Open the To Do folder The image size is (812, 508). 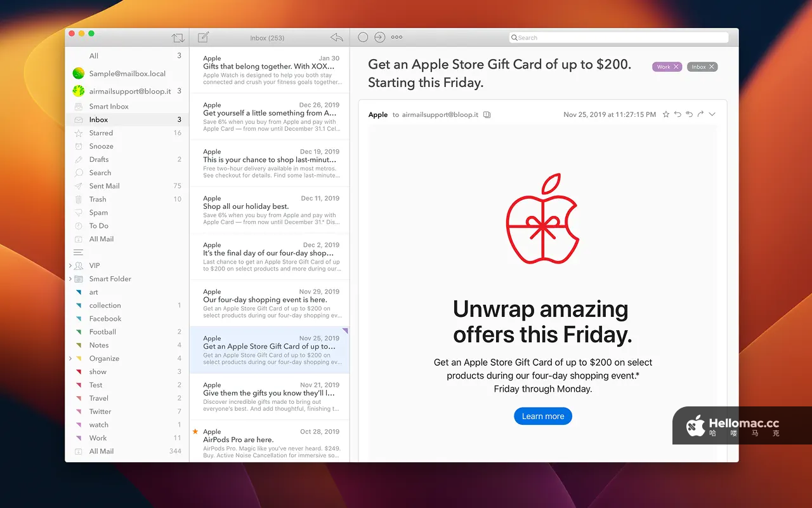point(127,225)
